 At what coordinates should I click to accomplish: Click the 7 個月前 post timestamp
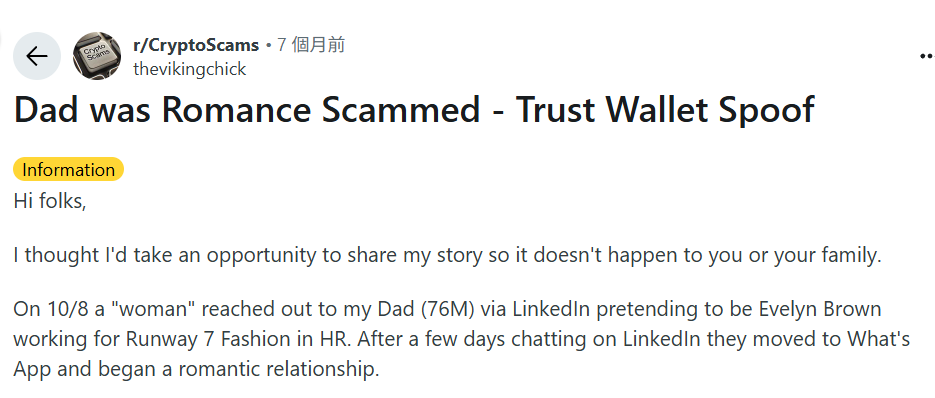(x=311, y=45)
